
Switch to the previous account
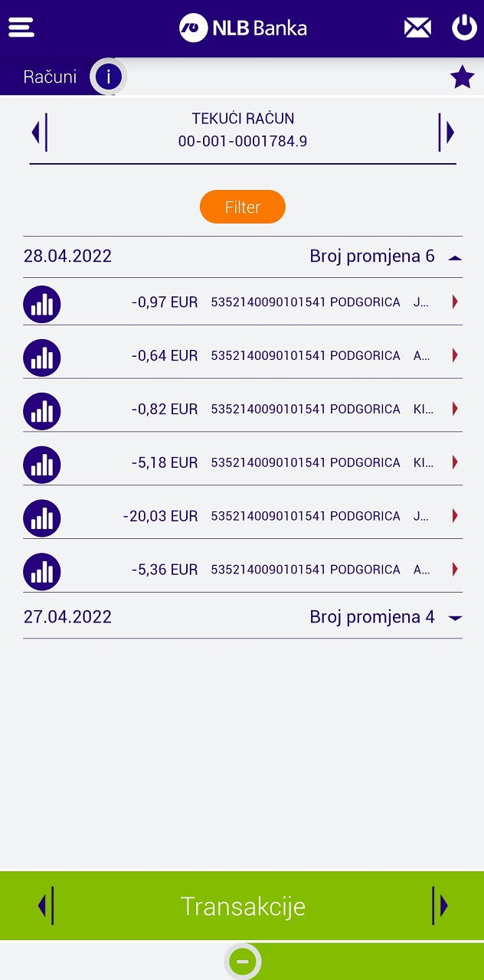(x=39, y=132)
